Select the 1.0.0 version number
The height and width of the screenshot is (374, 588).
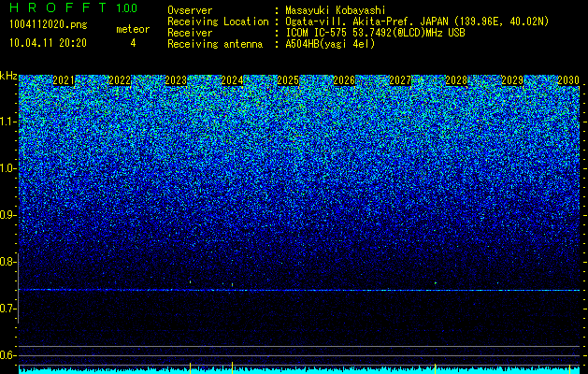coord(127,7)
